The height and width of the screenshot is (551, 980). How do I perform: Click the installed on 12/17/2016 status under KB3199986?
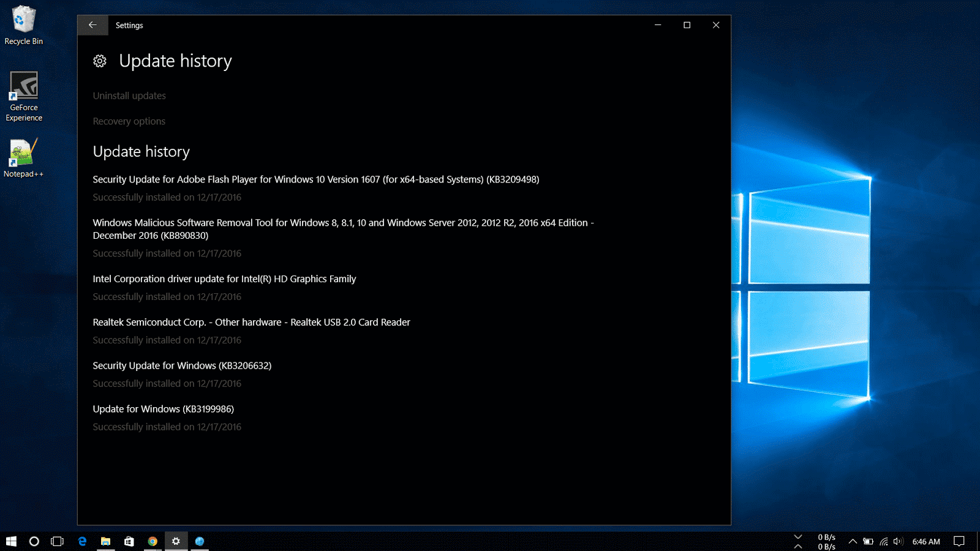(167, 427)
